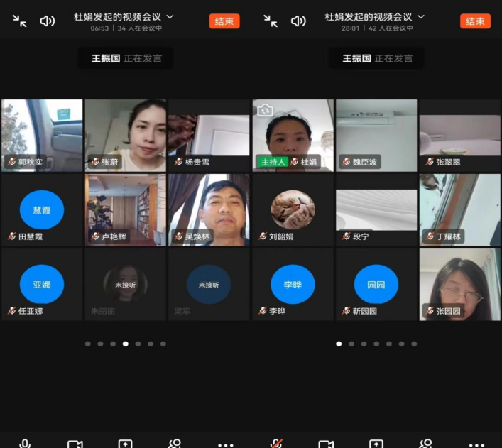
Task: Toggle the camera icon in the left toolbar
Action: coord(75,444)
